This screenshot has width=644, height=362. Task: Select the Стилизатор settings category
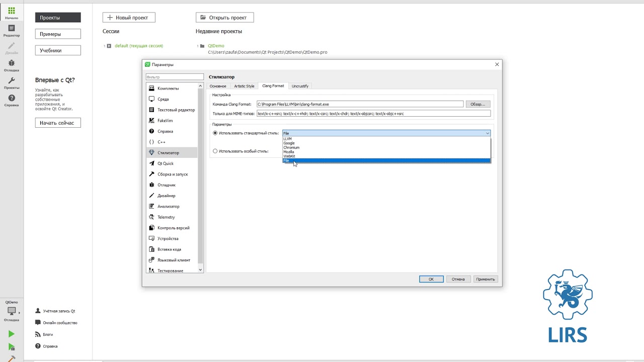(x=172, y=153)
